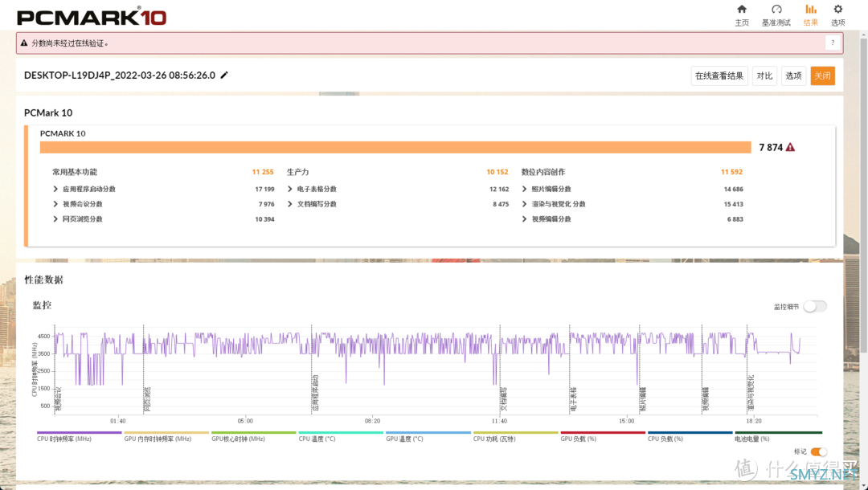Click the 视频编辑 marker on the chart
868x490 pixels.
click(x=706, y=398)
